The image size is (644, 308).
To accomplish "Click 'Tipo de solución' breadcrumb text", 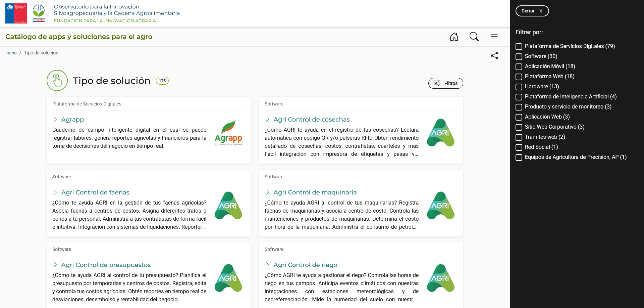I will point(41,53).
